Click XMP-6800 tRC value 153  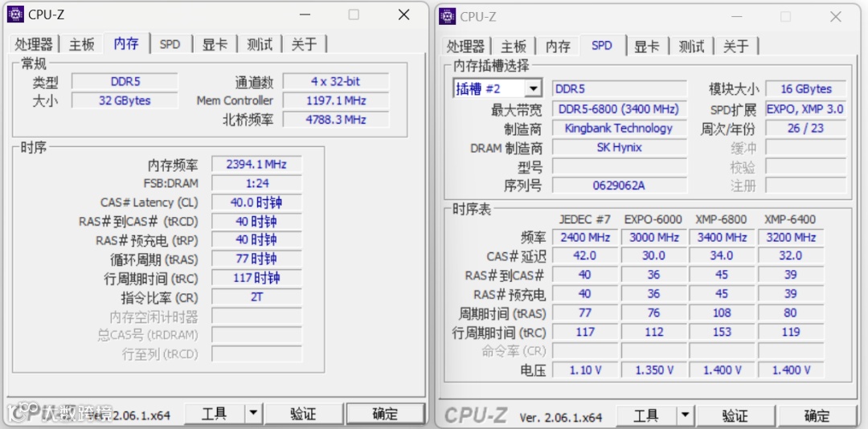(722, 332)
